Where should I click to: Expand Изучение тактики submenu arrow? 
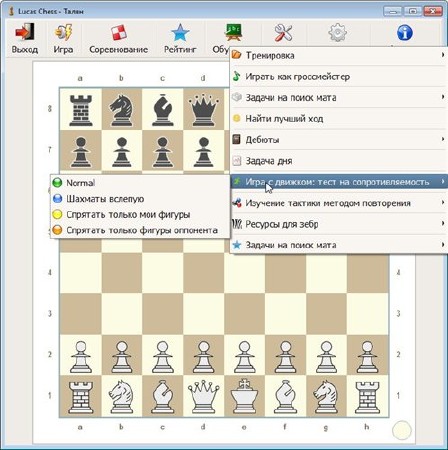(x=443, y=202)
